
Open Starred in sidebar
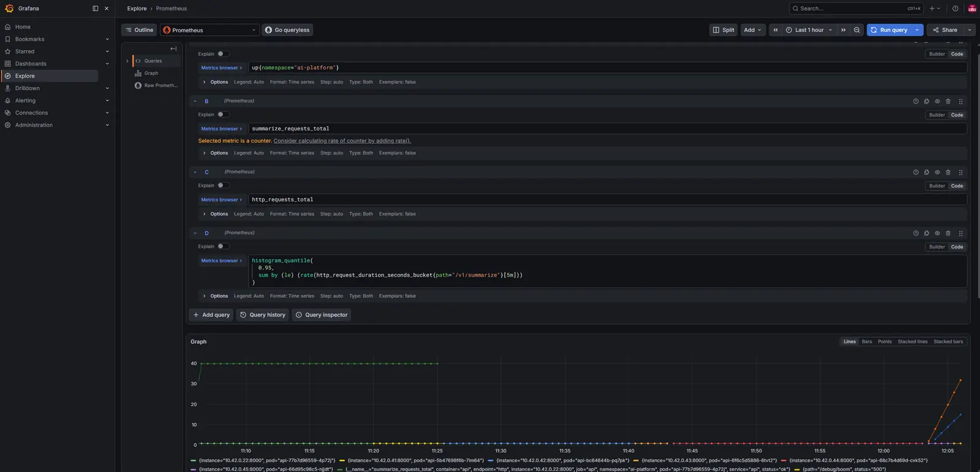point(24,51)
